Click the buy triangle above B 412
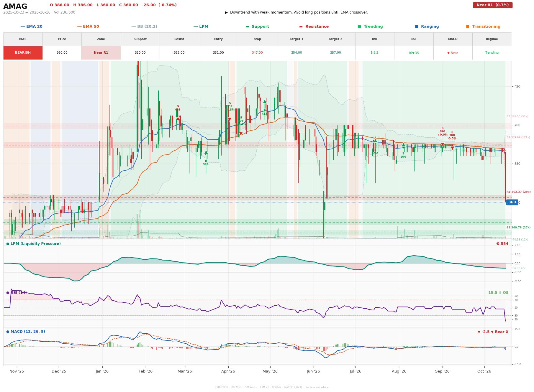 click(x=265, y=101)
